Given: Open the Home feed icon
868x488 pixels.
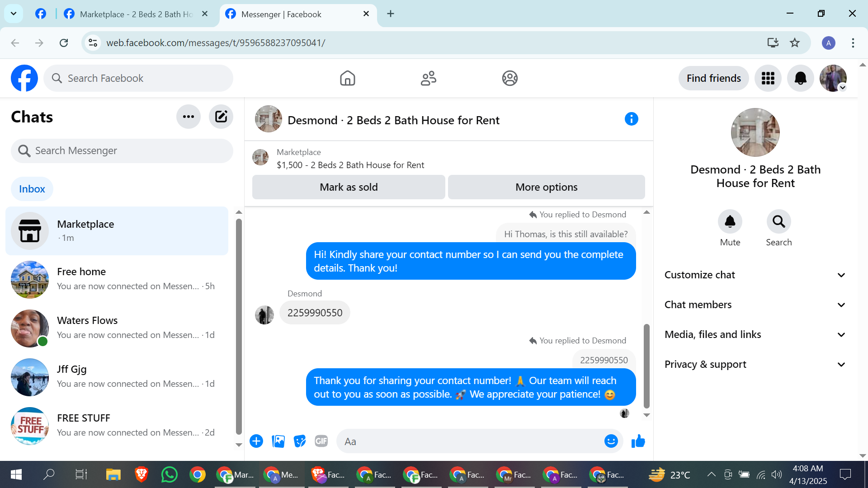Looking at the screenshot, I should pos(348,78).
